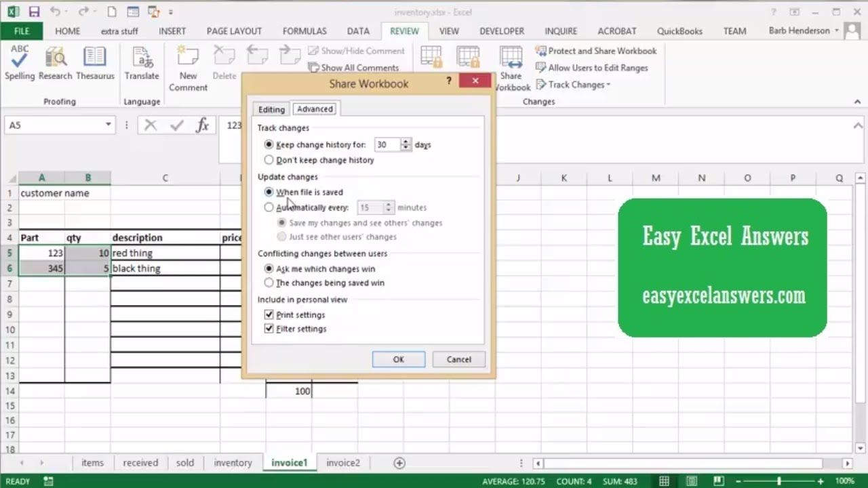This screenshot has height=488, width=868.
Task: Uncheck Print settings checkbox
Action: tap(269, 314)
